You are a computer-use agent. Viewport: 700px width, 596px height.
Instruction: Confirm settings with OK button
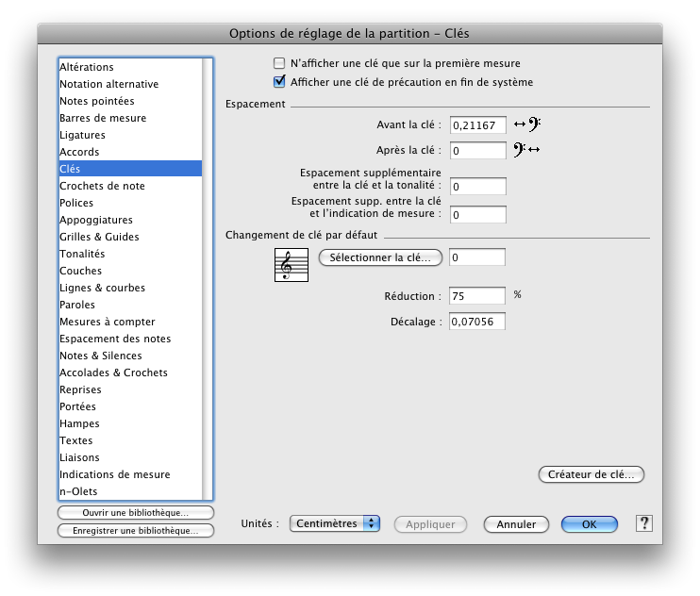pyautogui.click(x=590, y=524)
